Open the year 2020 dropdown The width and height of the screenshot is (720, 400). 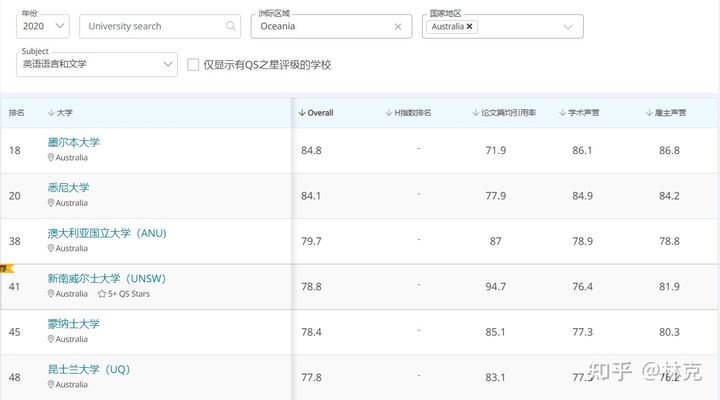(43, 26)
